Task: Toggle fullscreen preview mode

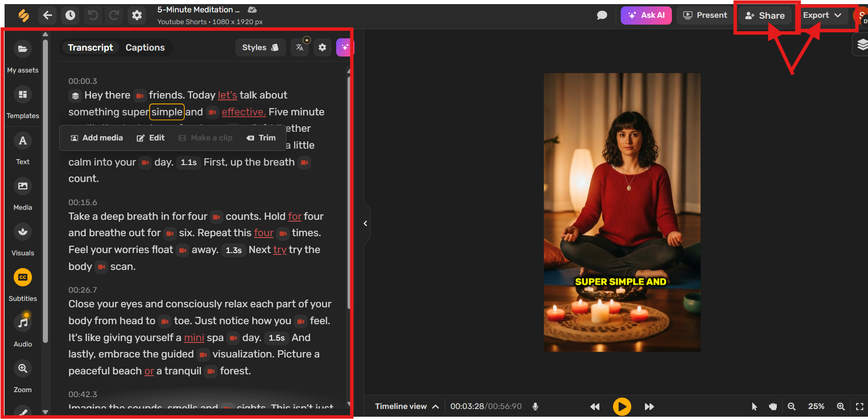Action: pyautogui.click(x=859, y=406)
